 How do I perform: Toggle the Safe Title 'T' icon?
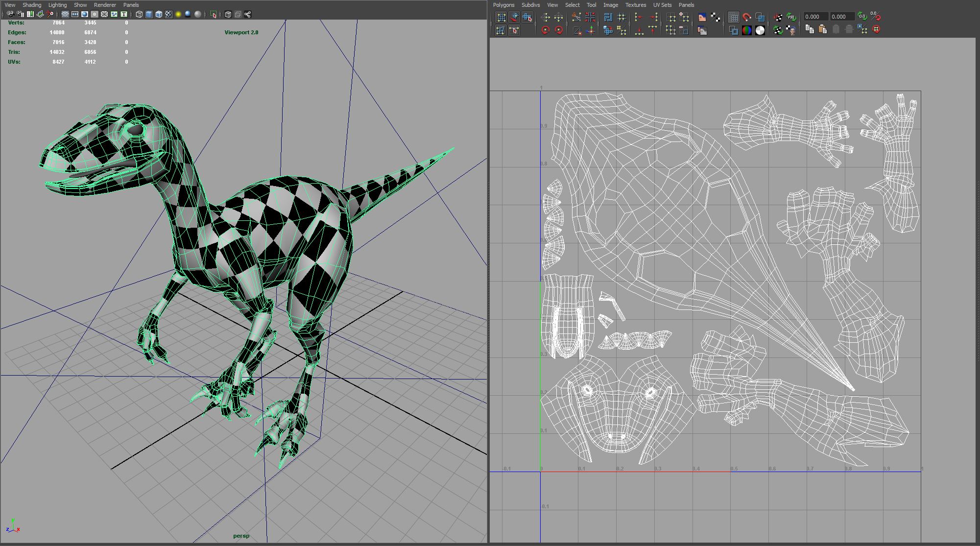click(124, 15)
